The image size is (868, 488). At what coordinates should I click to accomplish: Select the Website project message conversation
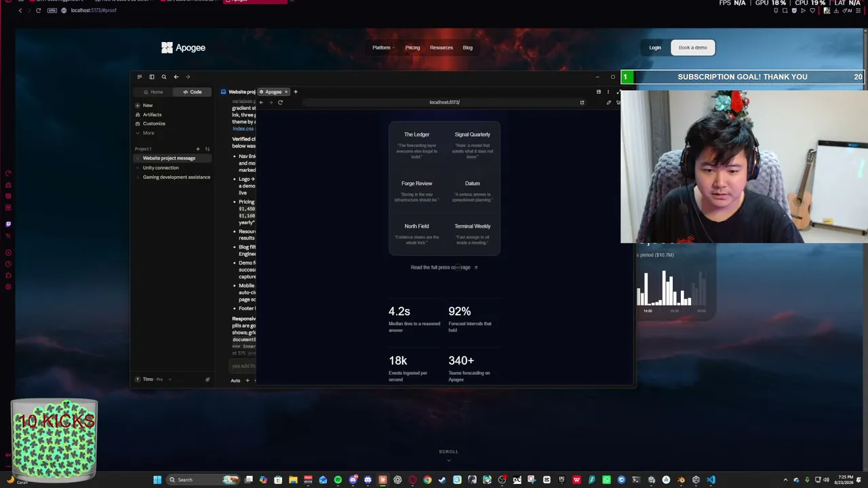click(173, 158)
